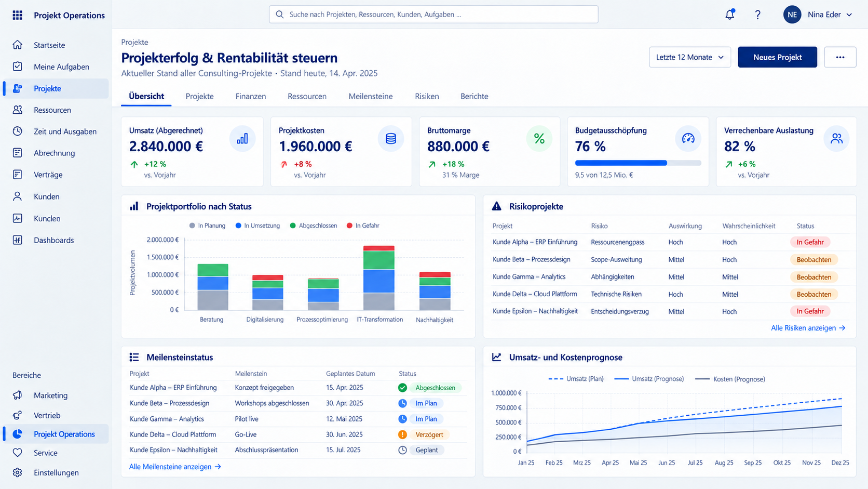Switch to the Risiken tab
868x489 pixels.
click(x=427, y=96)
